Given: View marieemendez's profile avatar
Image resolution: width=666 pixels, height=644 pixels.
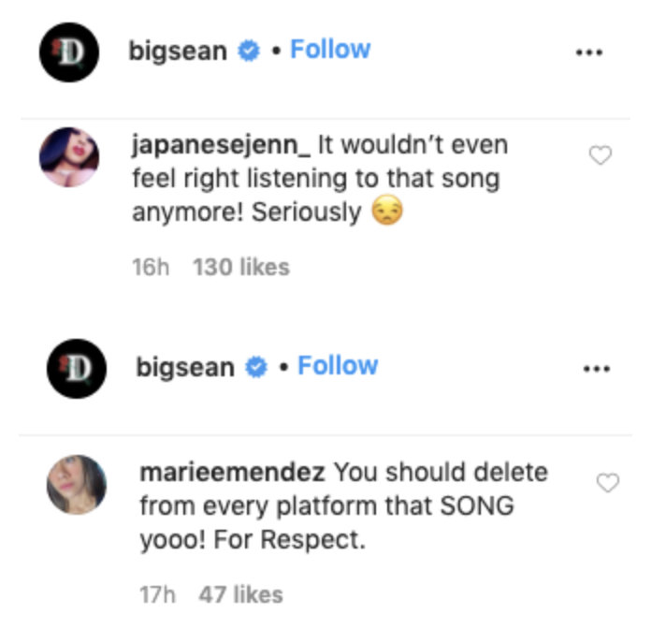Looking at the screenshot, I should tap(76, 484).
